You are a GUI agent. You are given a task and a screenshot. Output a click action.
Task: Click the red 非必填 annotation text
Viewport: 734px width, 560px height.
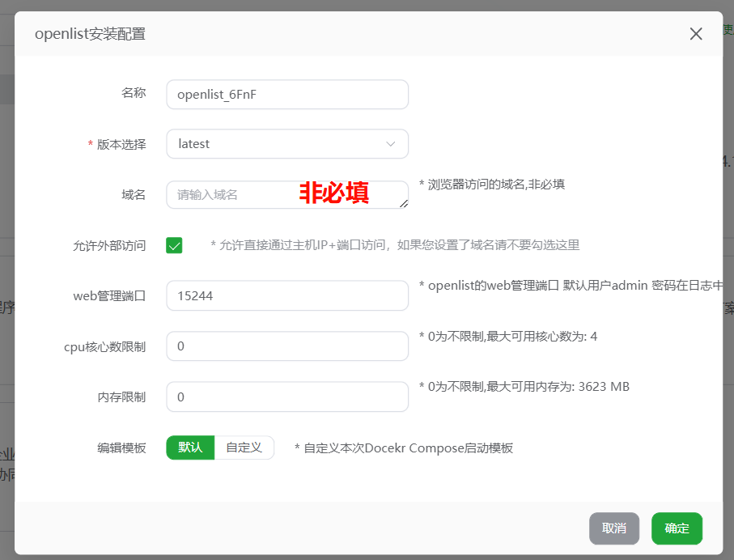click(x=332, y=193)
